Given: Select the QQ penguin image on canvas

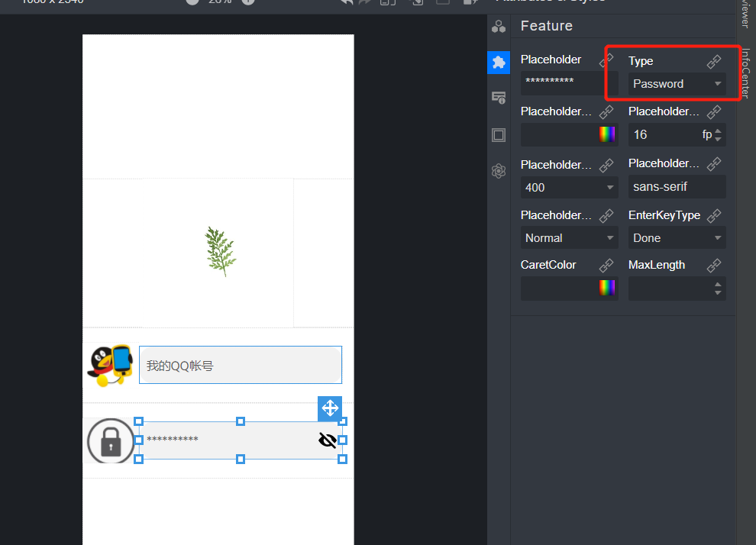Looking at the screenshot, I should point(110,366).
